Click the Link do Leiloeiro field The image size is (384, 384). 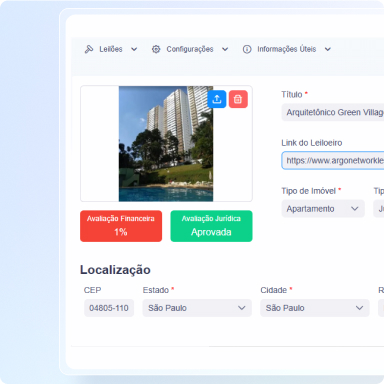[x=333, y=160]
